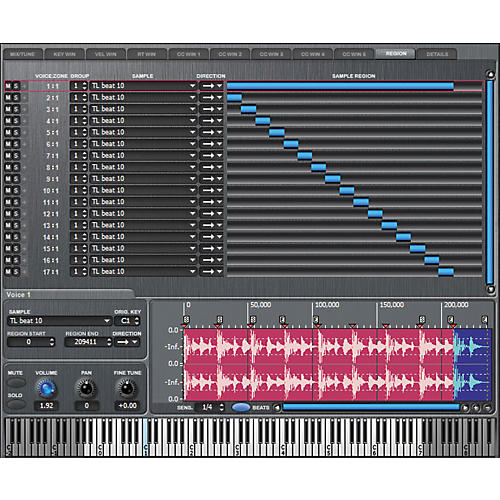Viewport: 500px width, 500px height.
Task: Select voice zone label 14:1
Action: click(x=51, y=237)
